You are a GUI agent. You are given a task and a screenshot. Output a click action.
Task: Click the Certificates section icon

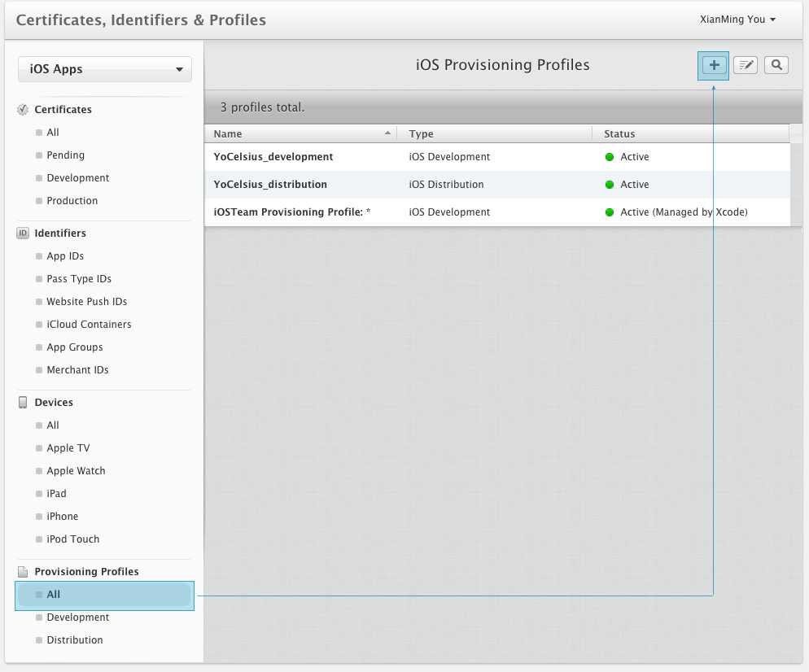pyautogui.click(x=23, y=110)
